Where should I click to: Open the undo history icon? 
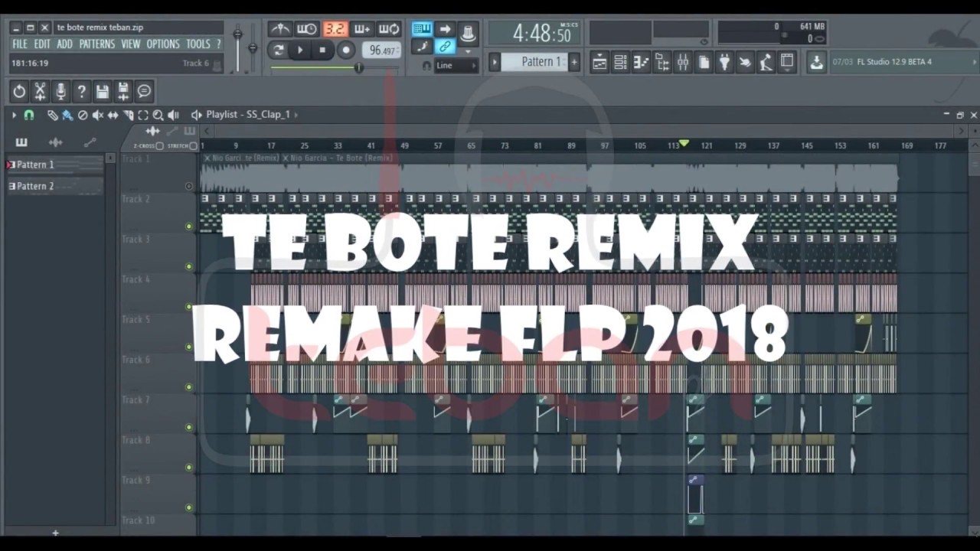[x=19, y=91]
